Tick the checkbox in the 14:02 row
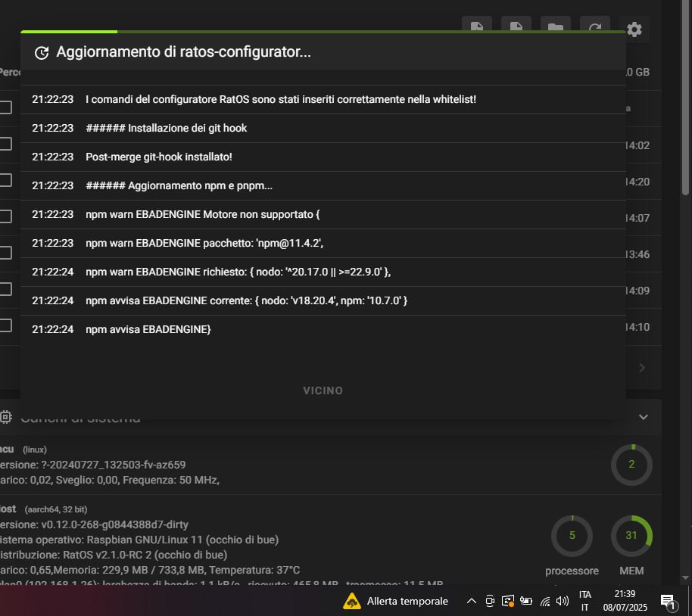 tap(6, 144)
